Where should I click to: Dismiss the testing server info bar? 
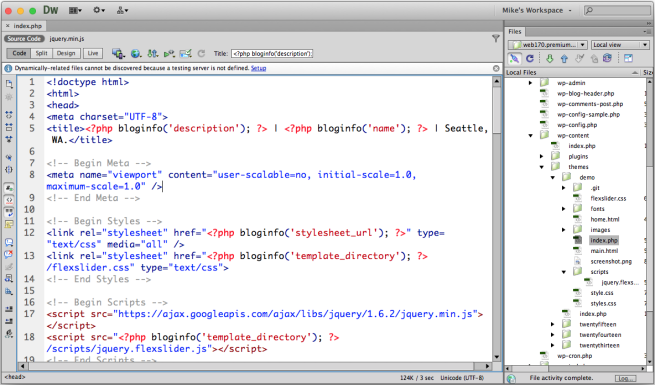pyautogui.click(x=496, y=68)
